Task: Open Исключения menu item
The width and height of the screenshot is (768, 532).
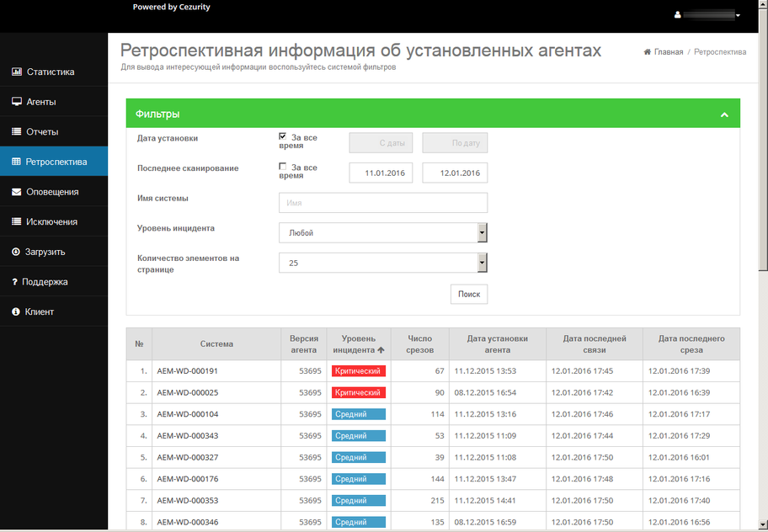Action: 54,221
